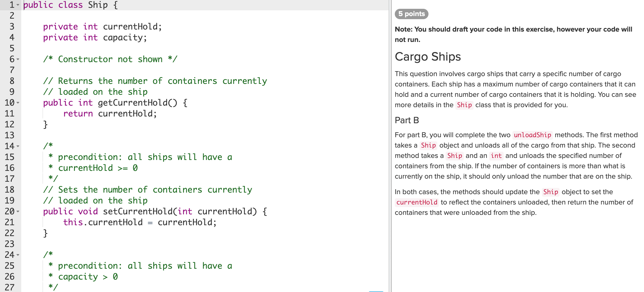Click line number 3 in the gutter
644x292 pixels.
pyautogui.click(x=12, y=27)
